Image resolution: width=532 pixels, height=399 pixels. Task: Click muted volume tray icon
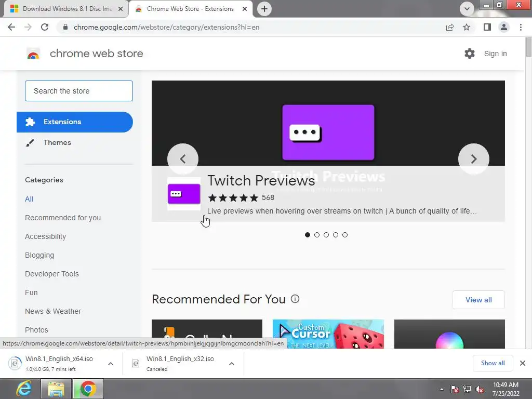(480, 389)
